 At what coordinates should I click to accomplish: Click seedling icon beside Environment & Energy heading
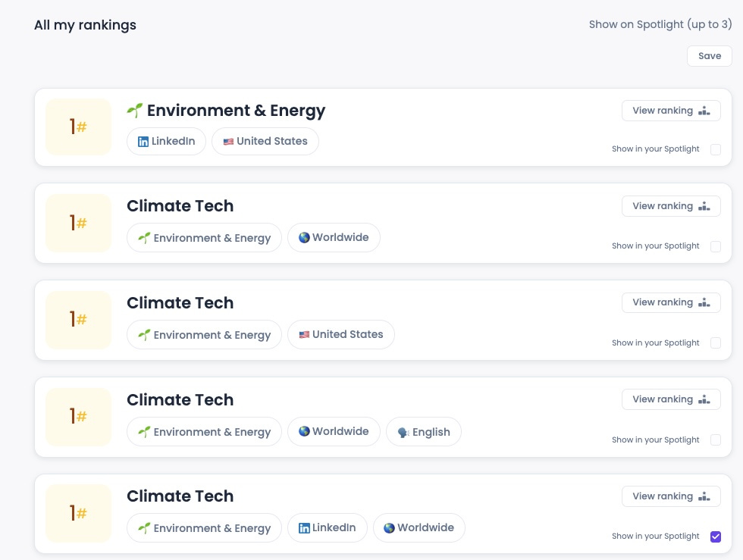pyautogui.click(x=135, y=111)
